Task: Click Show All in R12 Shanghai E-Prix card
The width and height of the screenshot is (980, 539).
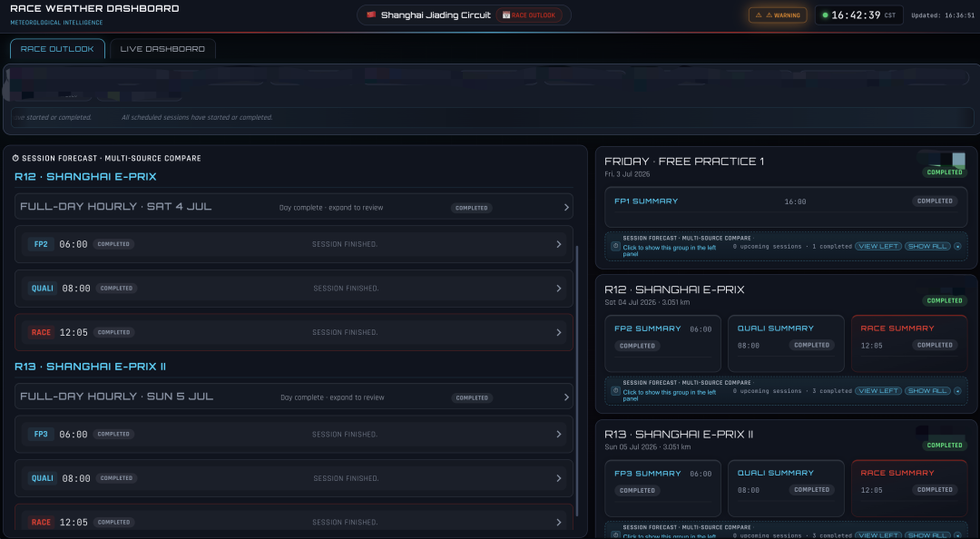Action: [927, 391]
